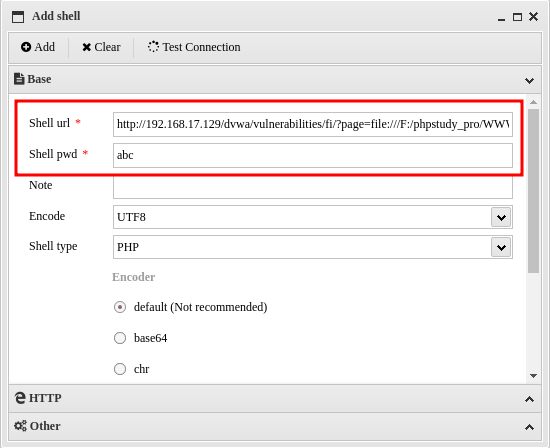
Task: Collapse the Base section chevron
Action: click(x=529, y=80)
